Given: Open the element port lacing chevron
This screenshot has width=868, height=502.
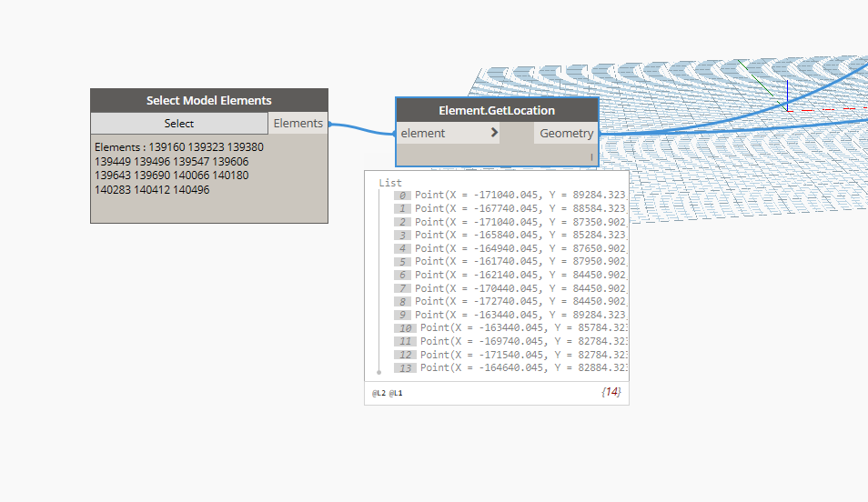Looking at the screenshot, I should pos(494,133).
